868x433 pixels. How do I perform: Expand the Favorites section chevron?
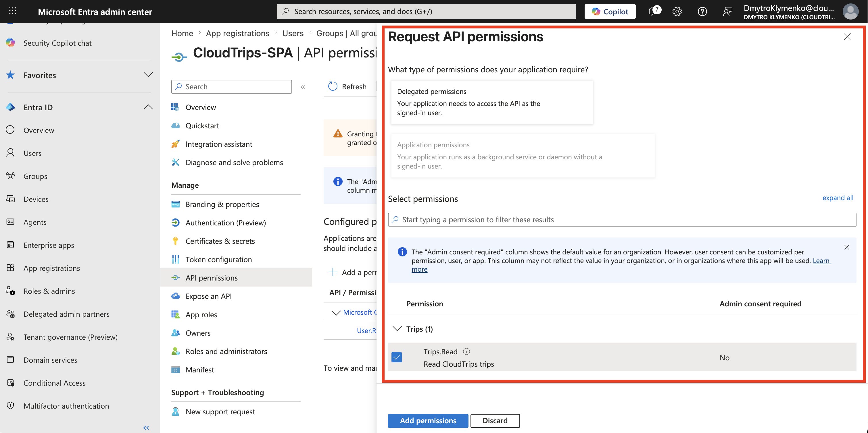coord(148,75)
